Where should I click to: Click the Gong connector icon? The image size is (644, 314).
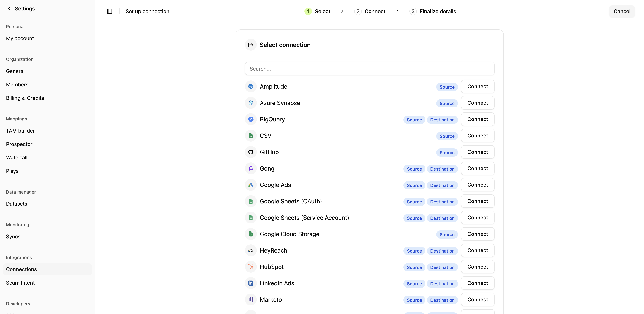click(x=250, y=168)
